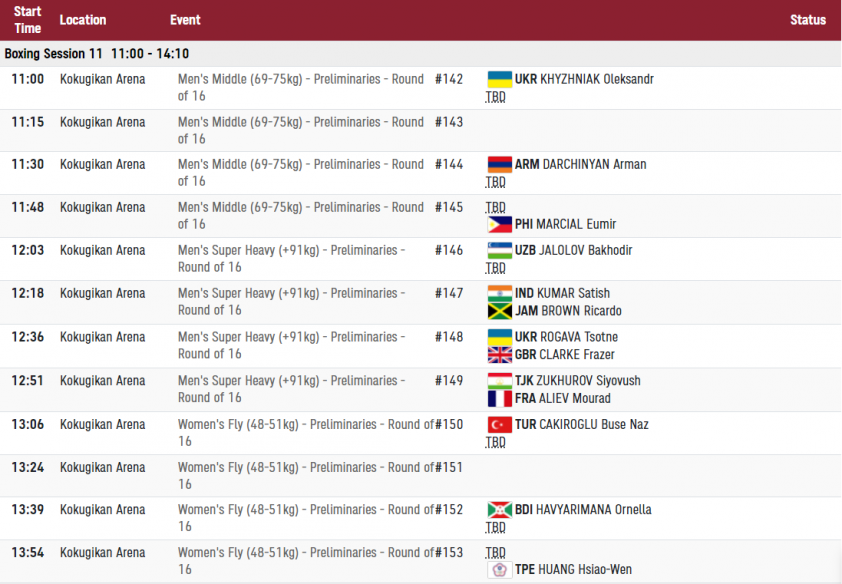Click the Tajikistan flag beside ZUKHUROV Siyovush
Viewport: 842px width, 584px height.
point(499,381)
